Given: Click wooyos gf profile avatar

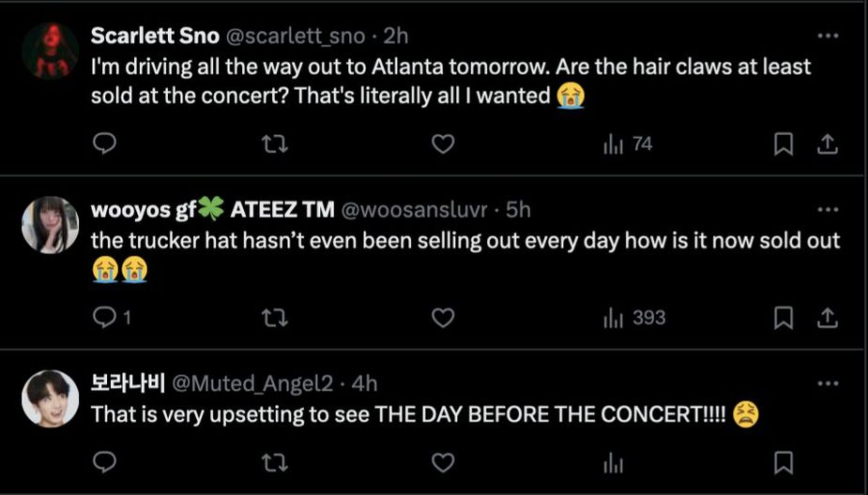Looking at the screenshot, I should (50, 225).
